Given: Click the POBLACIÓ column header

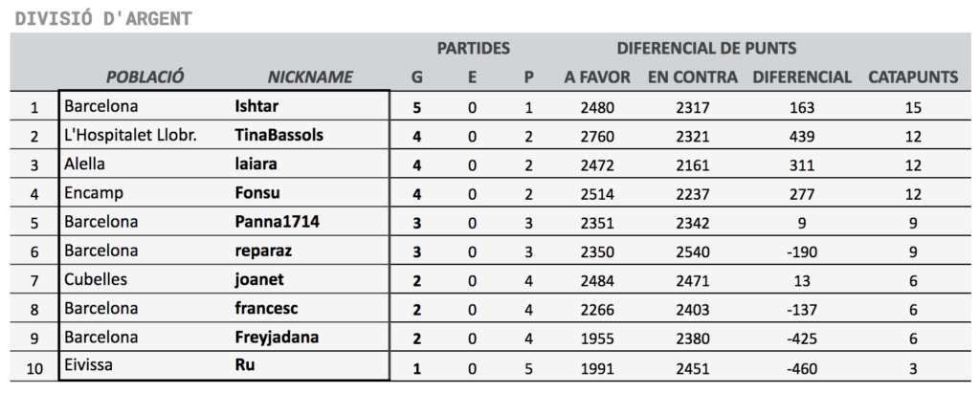Looking at the screenshot, I should pos(145,76).
